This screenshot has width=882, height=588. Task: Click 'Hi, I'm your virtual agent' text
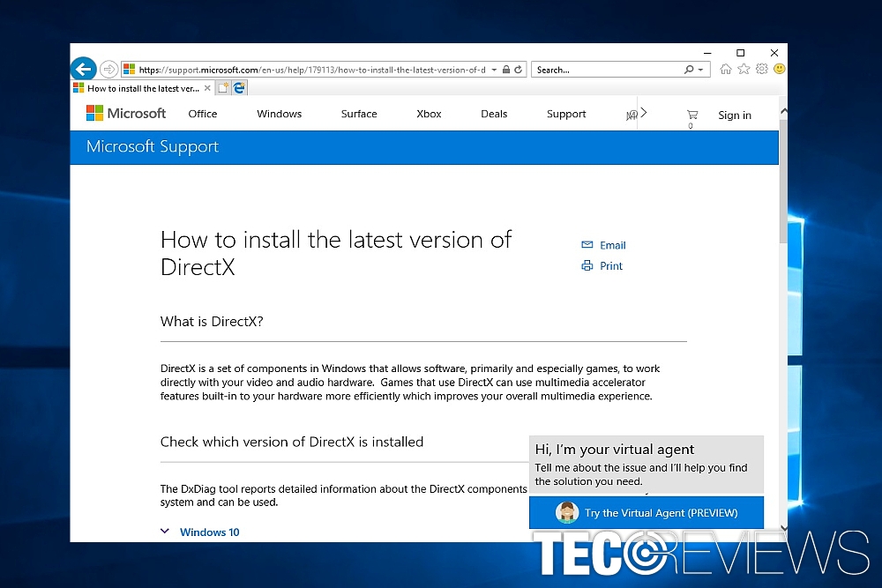[614, 449]
